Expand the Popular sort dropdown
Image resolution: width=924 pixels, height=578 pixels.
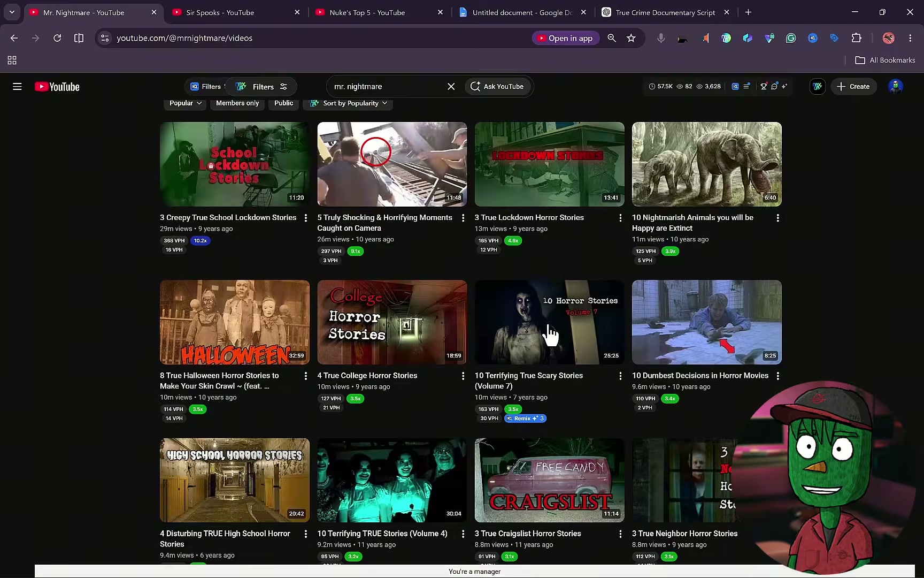(x=186, y=103)
